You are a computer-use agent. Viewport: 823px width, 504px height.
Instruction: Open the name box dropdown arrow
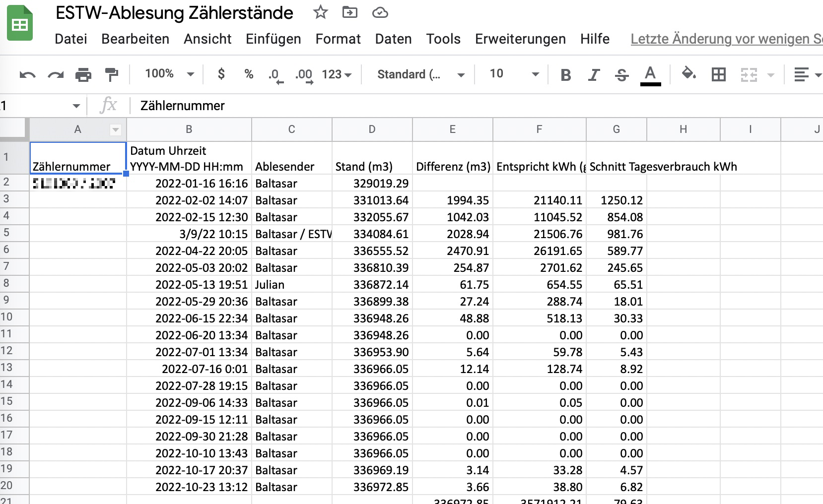point(76,106)
